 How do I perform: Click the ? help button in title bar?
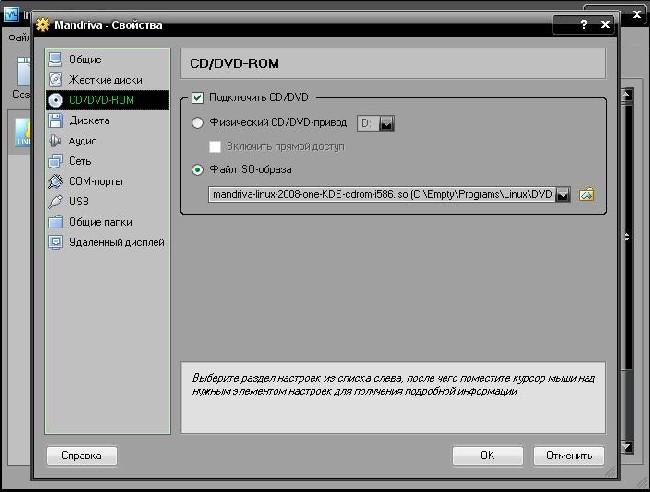(584, 25)
